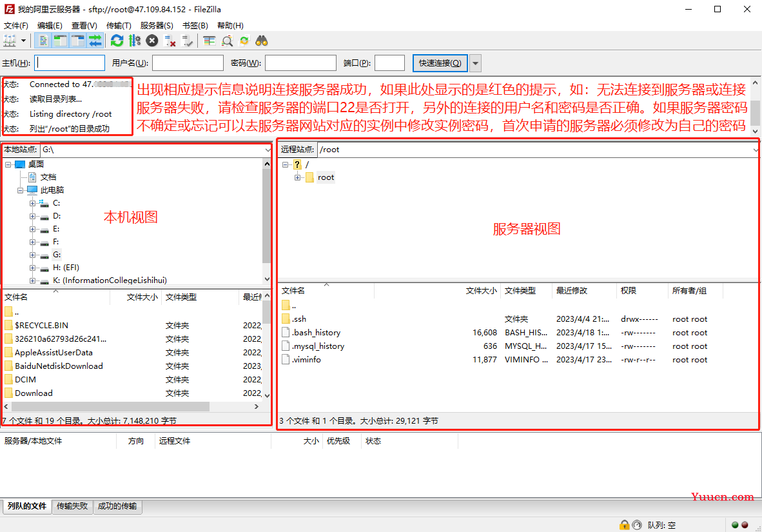Search files with binoculars icon
762x532 pixels.
coord(262,41)
